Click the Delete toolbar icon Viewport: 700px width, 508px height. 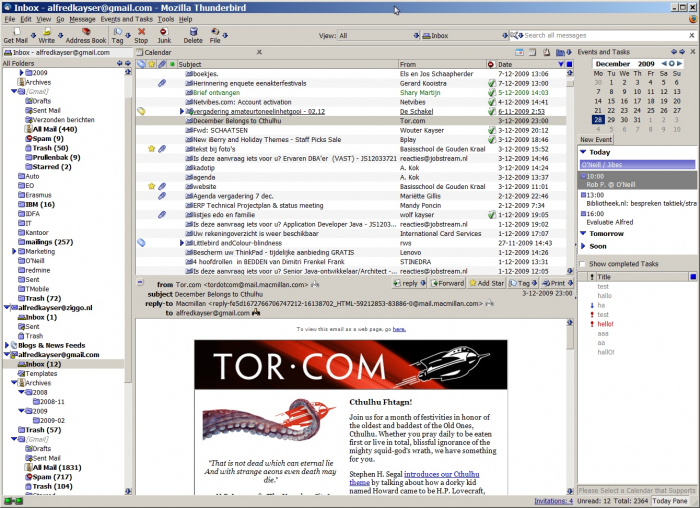click(193, 35)
